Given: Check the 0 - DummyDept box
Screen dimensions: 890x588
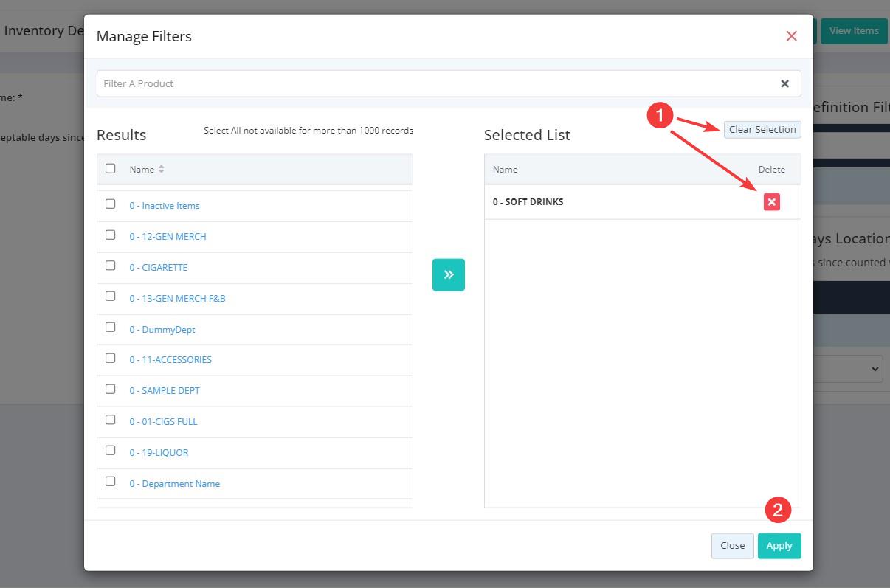Looking at the screenshot, I should pyautogui.click(x=111, y=328).
